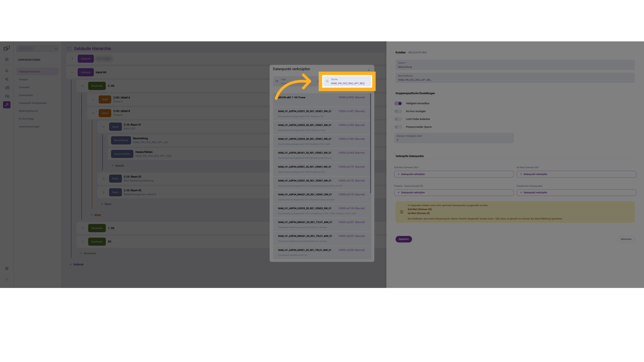Click the info icon in yellow warning box

point(401,212)
